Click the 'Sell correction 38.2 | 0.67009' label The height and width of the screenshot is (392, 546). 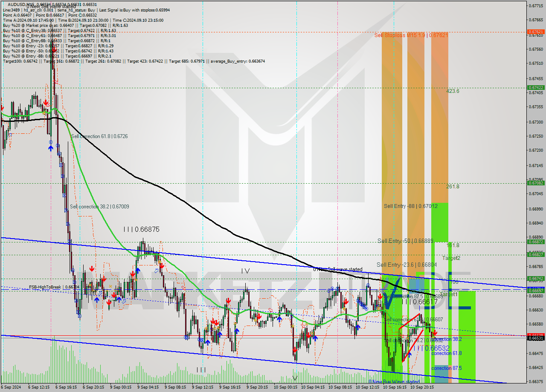(x=99, y=207)
